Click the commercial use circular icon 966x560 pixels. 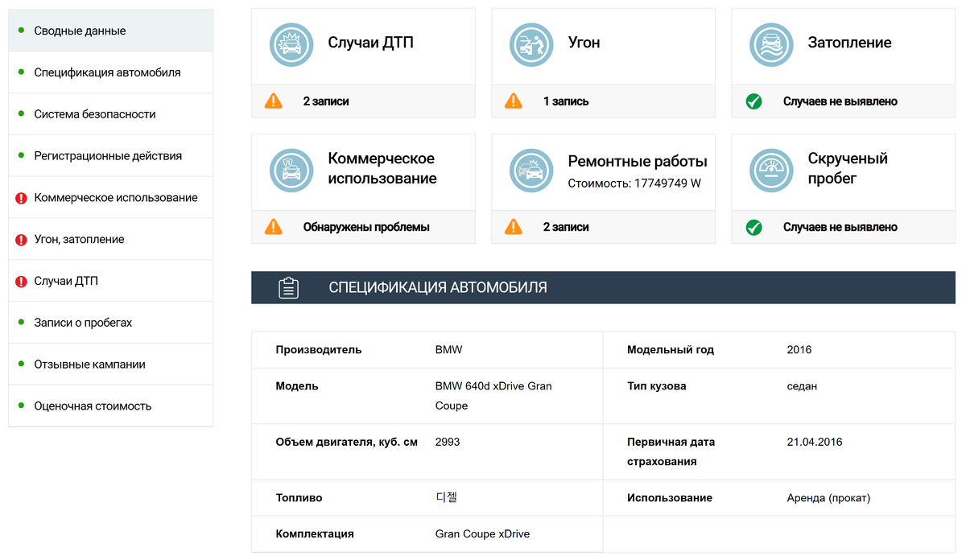tap(291, 170)
